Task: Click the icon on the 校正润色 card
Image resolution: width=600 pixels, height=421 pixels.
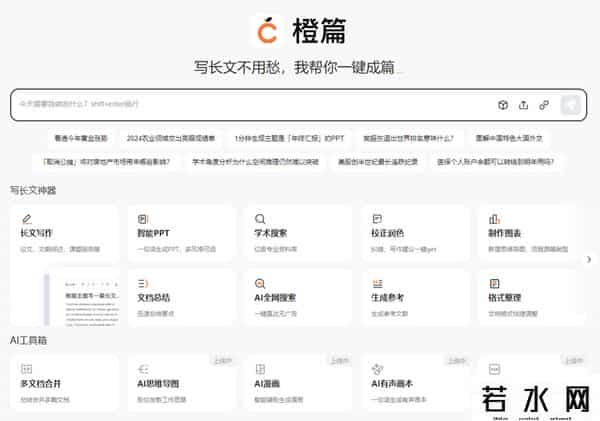Action: tap(377, 219)
